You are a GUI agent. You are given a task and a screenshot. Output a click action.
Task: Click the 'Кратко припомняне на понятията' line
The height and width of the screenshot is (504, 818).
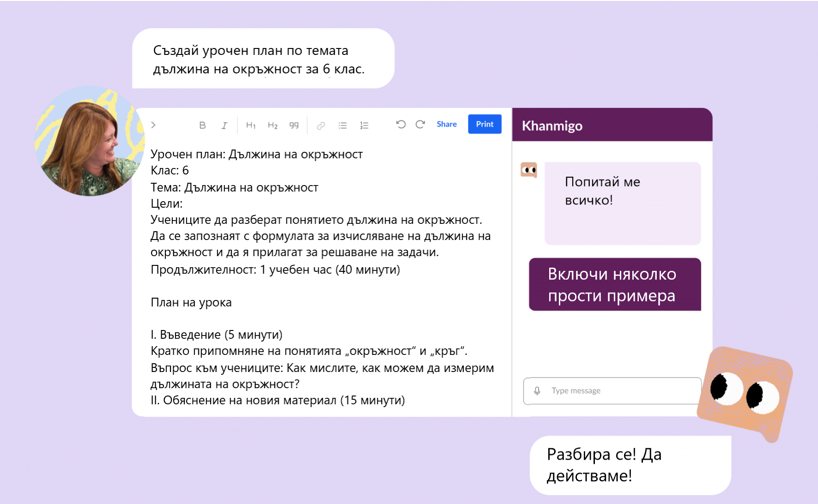[x=309, y=351]
